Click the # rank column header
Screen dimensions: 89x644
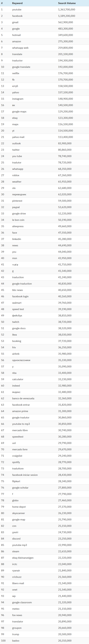click(2, 3)
